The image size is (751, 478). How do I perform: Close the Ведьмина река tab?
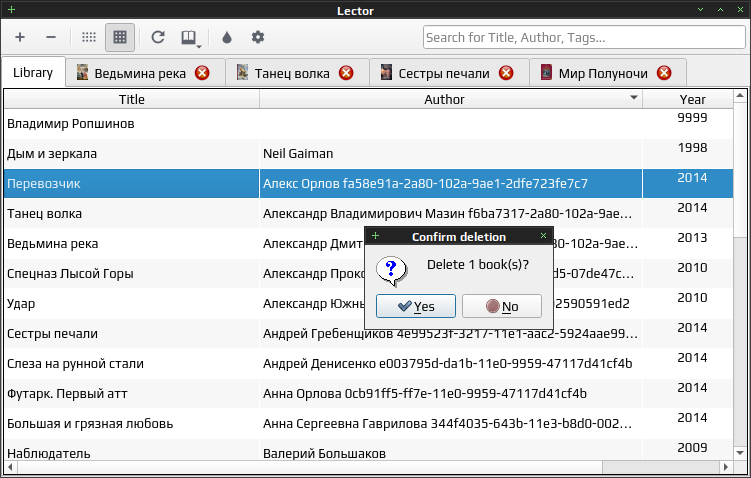click(202, 73)
